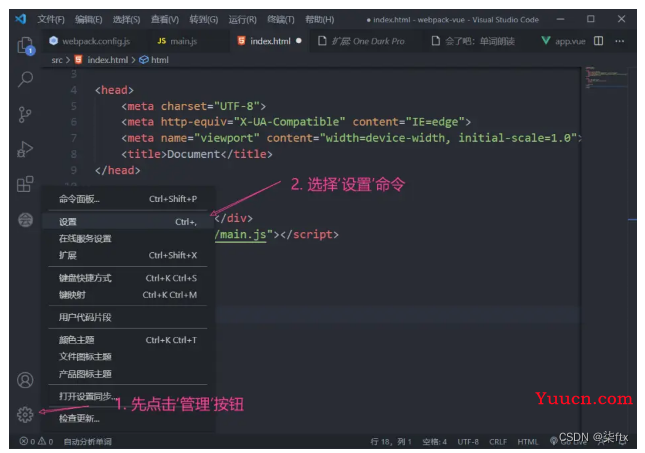This screenshot has width=645, height=453.
Task: Open the 文件(F) menu
Action: [x=51, y=19]
